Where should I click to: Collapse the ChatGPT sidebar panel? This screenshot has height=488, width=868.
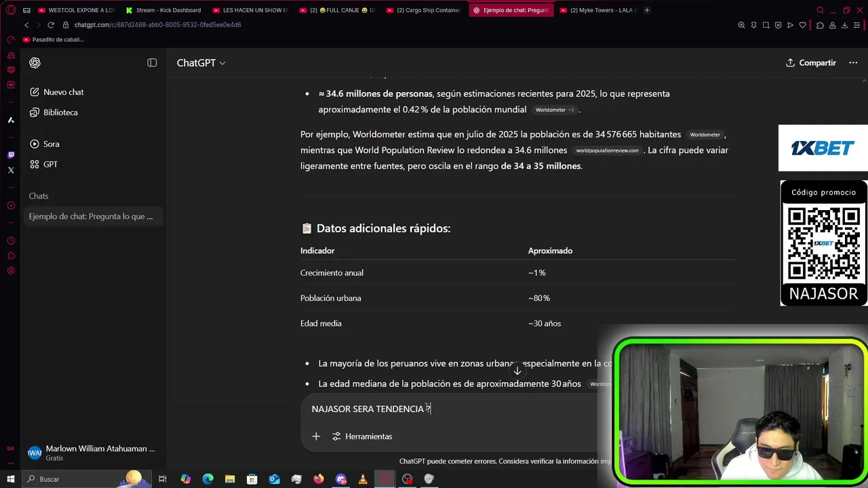(152, 62)
